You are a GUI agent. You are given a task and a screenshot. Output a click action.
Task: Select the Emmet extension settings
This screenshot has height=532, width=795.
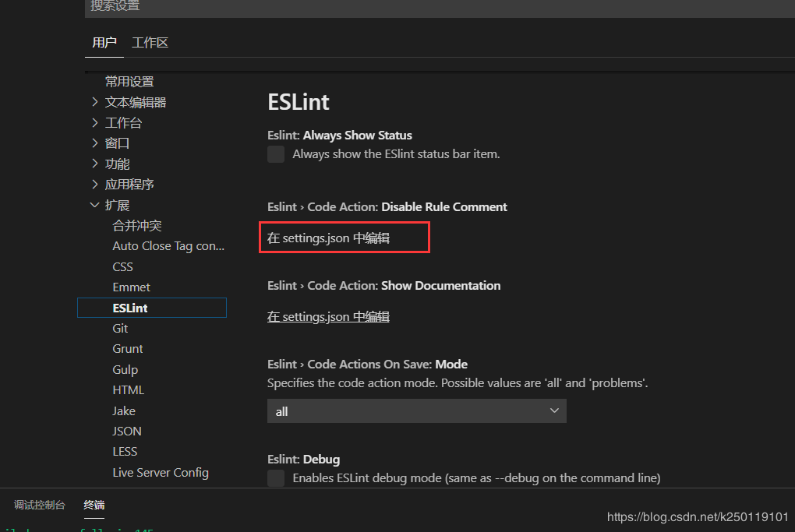[x=131, y=287]
